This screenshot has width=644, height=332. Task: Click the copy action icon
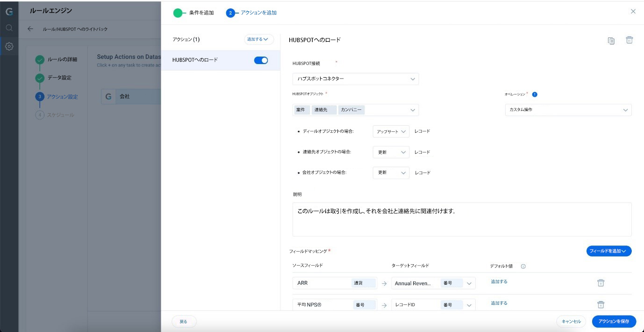click(x=611, y=41)
